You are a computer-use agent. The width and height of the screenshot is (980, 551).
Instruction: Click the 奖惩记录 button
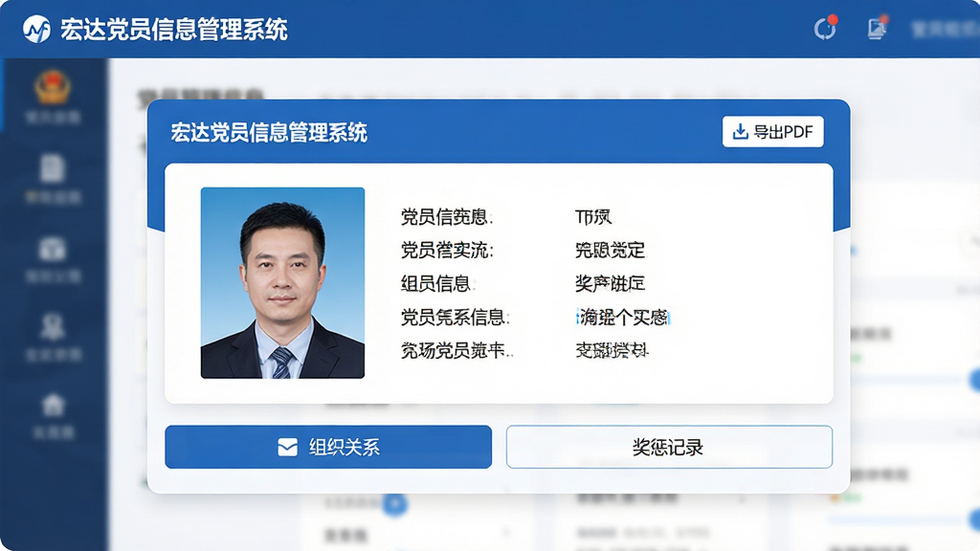[669, 447]
